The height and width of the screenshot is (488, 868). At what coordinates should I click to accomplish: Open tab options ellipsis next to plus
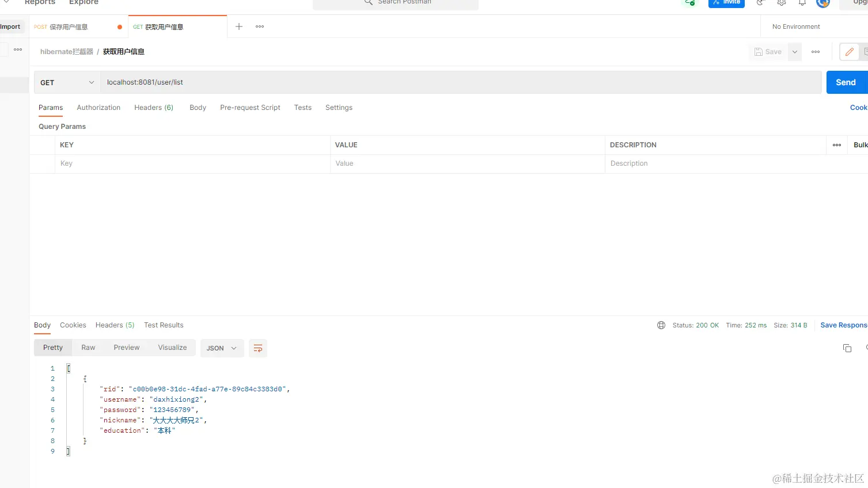[260, 26]
